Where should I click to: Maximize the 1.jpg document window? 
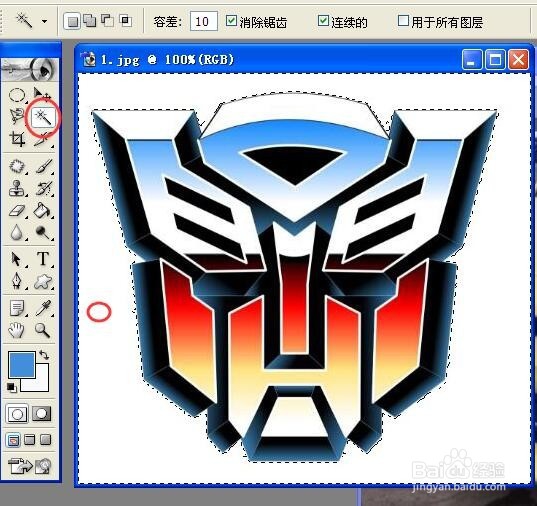(x=495, y=60)
